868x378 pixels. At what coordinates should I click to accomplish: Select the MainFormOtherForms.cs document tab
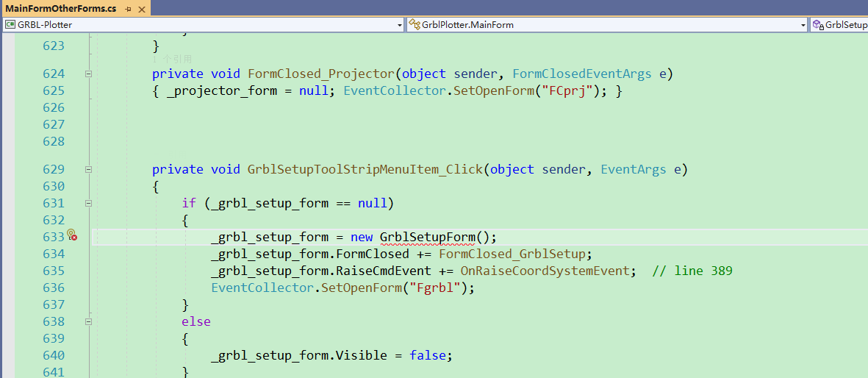(60, 9)
